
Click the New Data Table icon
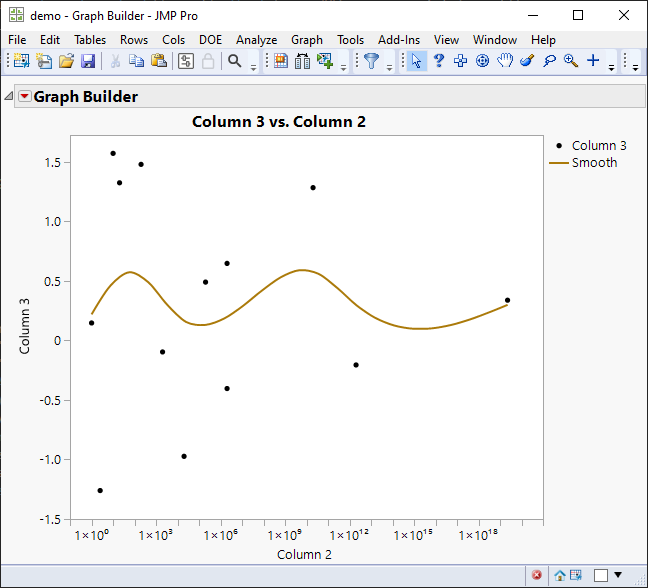click(21, 61)
